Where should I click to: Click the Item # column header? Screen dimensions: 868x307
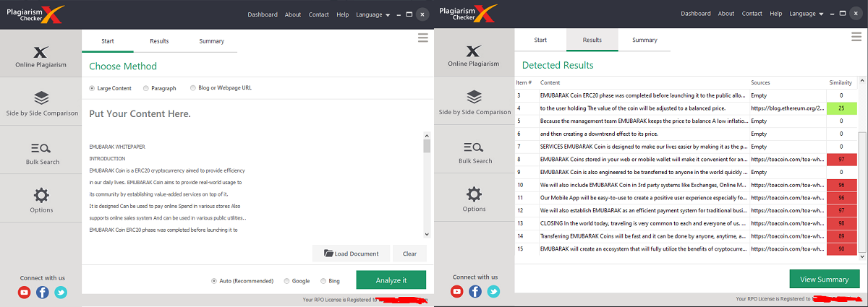524,83
